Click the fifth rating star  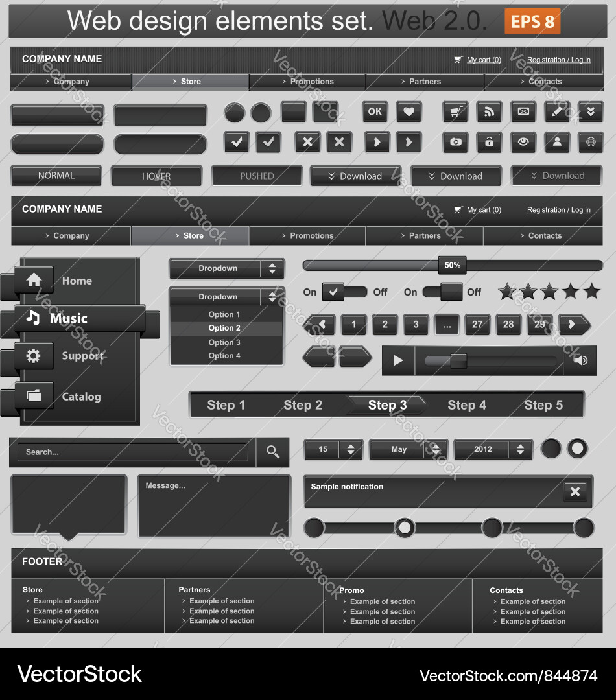point(592,291)
